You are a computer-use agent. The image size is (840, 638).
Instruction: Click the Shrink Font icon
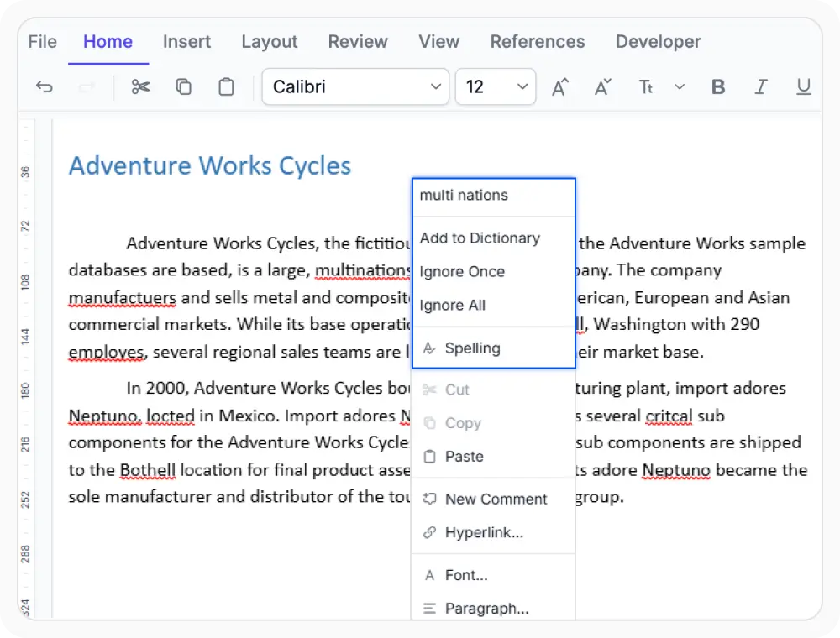pyautogui.click(x=603, y=86)
